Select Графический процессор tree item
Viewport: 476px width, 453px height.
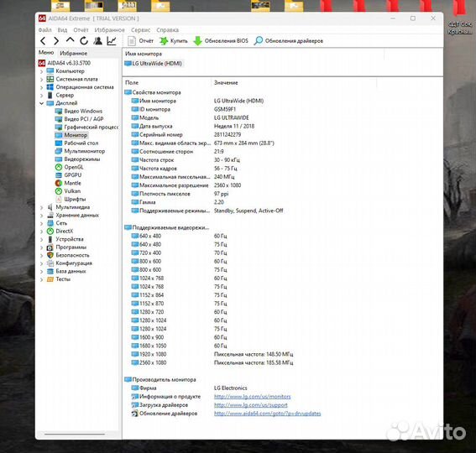pyautogui.click(x=86, y=128)
